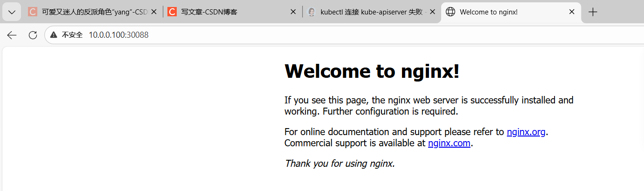Open a new browser tab

(x=593, y=12)
